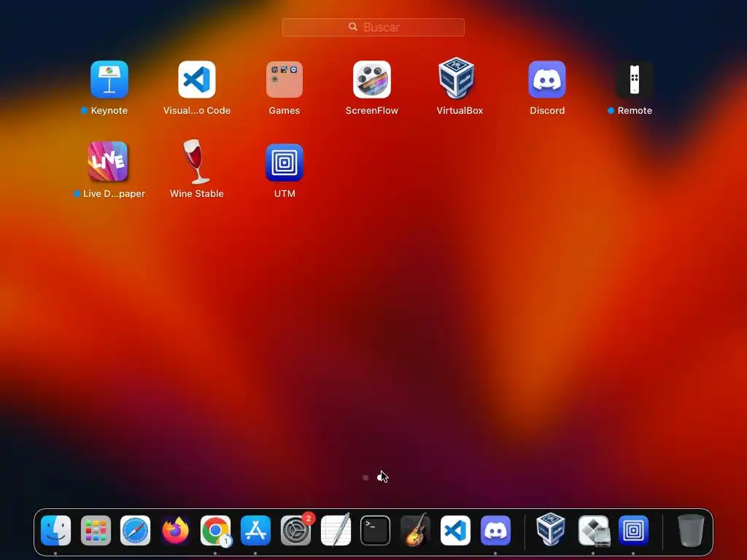Launch GarageBand from the Dock
Image resolution: width=747 pixels, height=560 pixels.
pyautogui.click(x=415, y=529)
